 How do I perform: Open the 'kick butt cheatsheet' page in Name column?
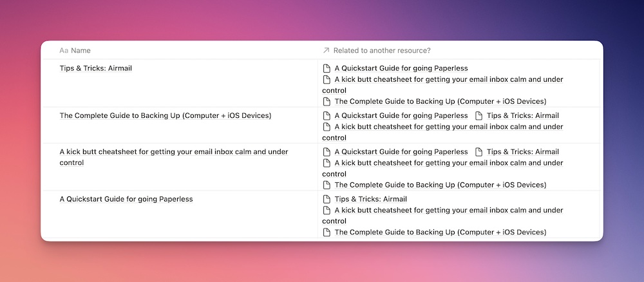174,157
